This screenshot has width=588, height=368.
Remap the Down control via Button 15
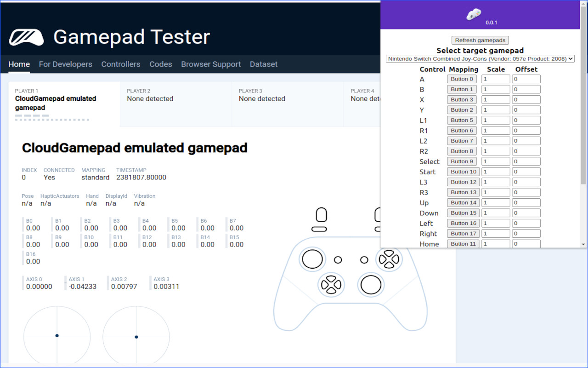[x=463, y=213]
